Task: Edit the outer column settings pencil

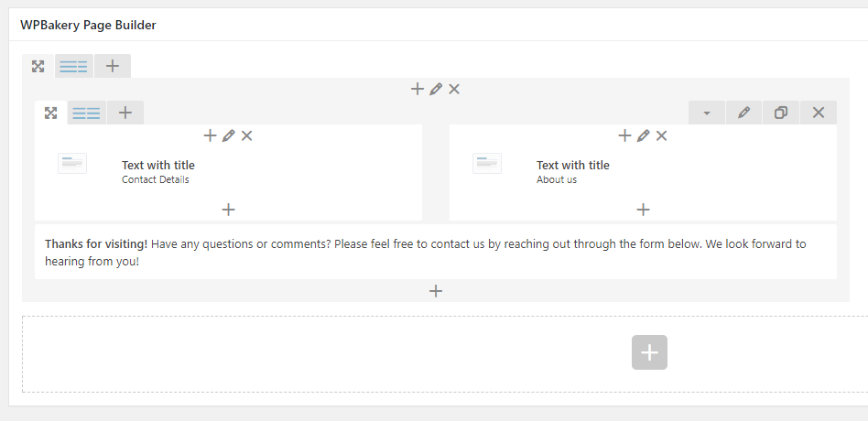Action: pyautogui.click(x=436, y=89)
